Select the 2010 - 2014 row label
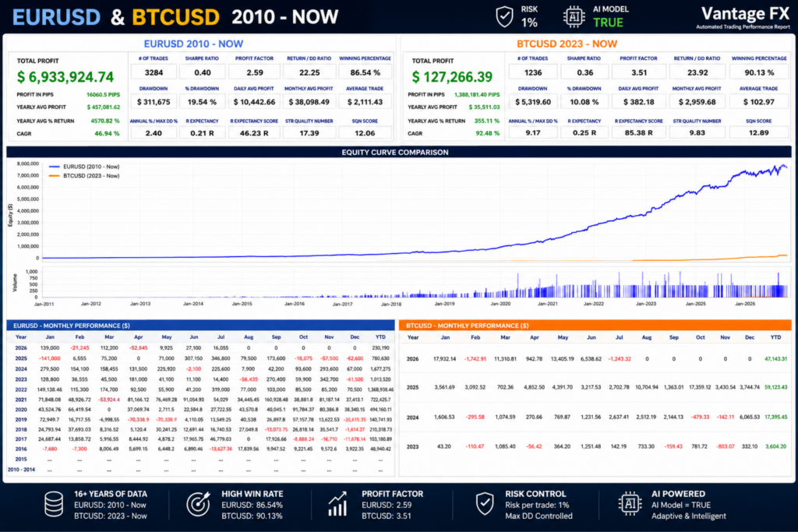The height and width of the screenshot is (532, 798). [21, 470]
